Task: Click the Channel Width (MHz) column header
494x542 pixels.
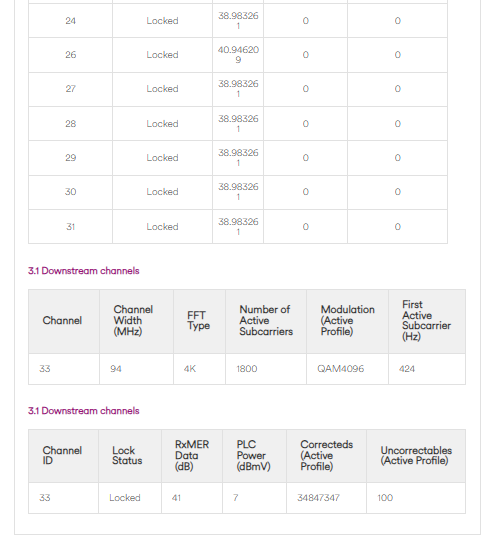Action: pyautogui.click(x=133, y=320)
